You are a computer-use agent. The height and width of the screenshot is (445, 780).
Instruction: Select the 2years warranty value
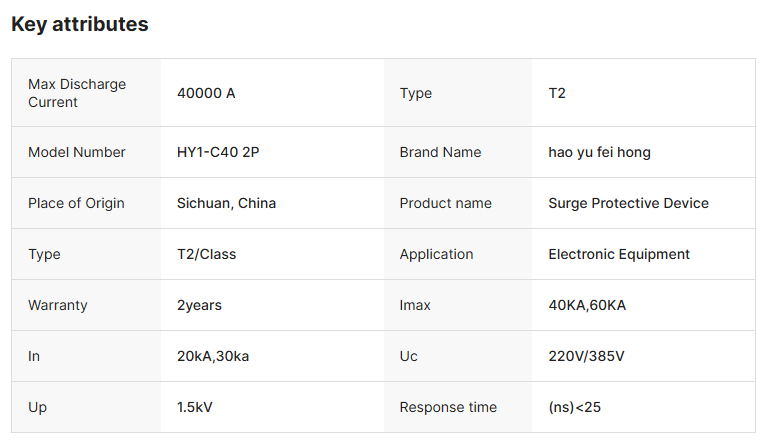199,305
